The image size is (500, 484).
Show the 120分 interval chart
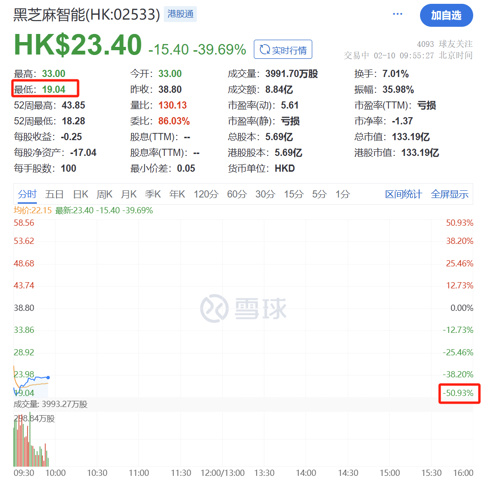point(206,194)
